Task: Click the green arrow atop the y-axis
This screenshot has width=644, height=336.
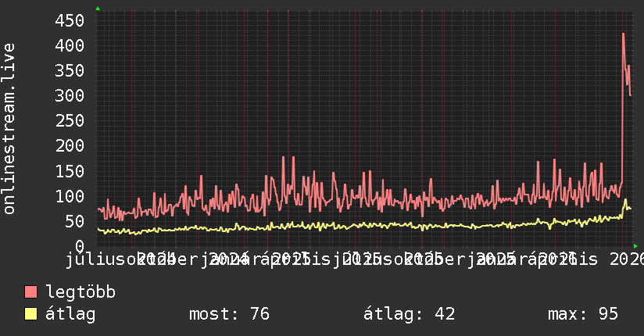Action: (98, 9)
